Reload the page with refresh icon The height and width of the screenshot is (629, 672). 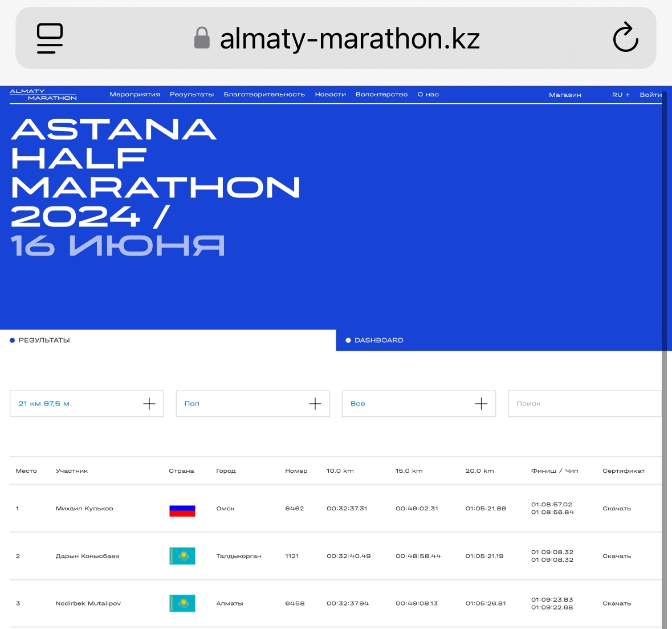[625, 38]
